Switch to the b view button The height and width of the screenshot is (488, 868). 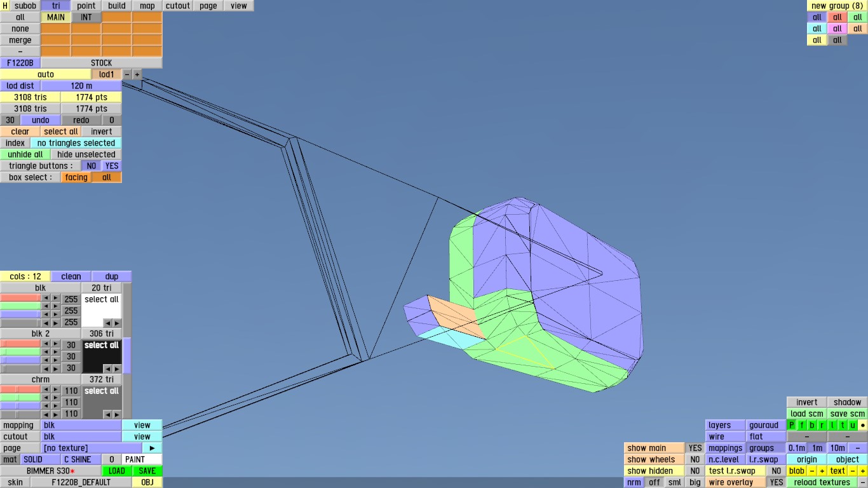coord(812,425)
